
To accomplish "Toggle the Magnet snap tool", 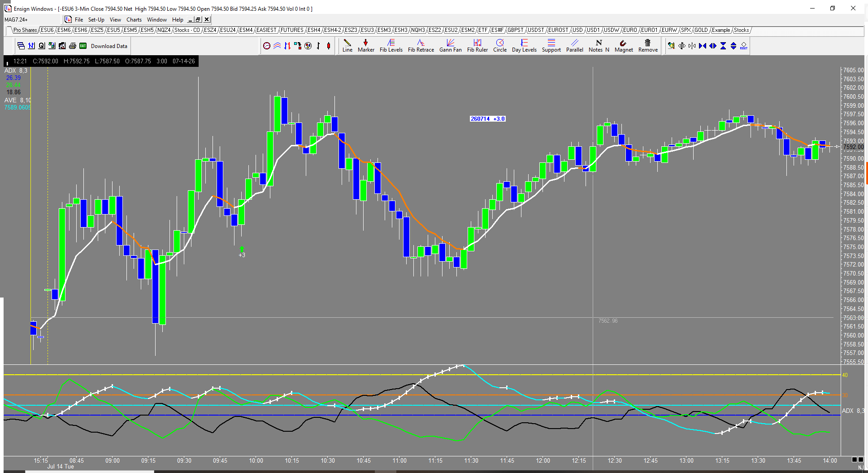I will [624, 46].
